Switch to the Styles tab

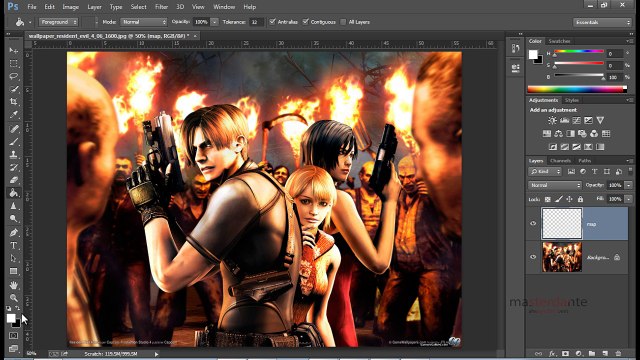[x=571, y=100]
